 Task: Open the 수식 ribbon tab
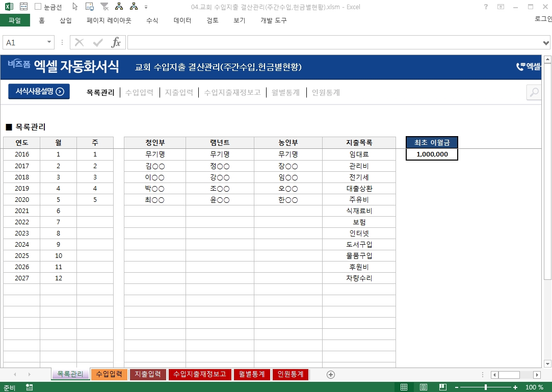pyautogui.click(x=152, y=20)
